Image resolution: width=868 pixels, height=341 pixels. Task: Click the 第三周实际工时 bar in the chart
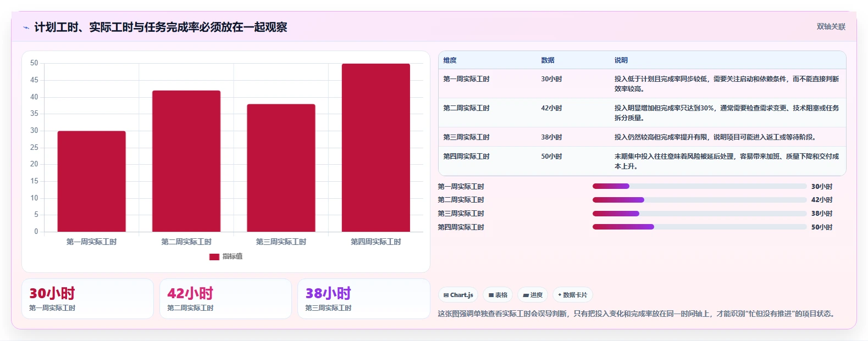pos(281,167)
